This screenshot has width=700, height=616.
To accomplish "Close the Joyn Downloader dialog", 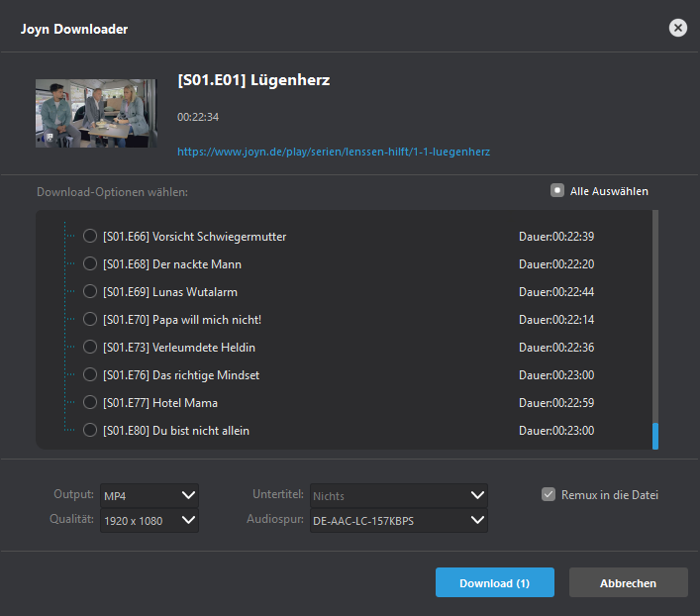I will tap(677, 28).
